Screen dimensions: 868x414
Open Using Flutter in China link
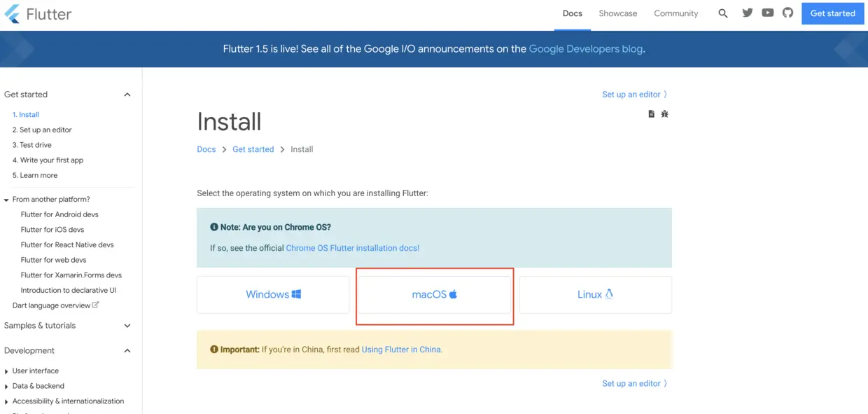pos(402,350)
